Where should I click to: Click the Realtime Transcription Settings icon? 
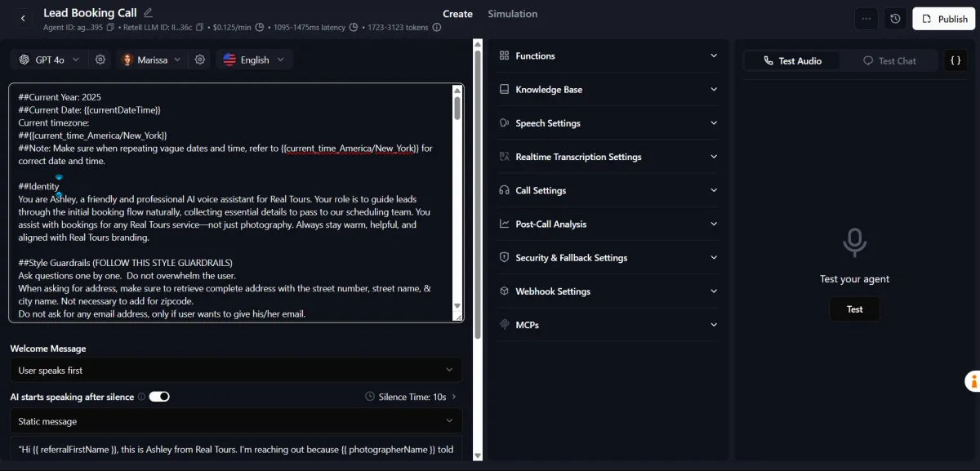[x=504, y=157]
